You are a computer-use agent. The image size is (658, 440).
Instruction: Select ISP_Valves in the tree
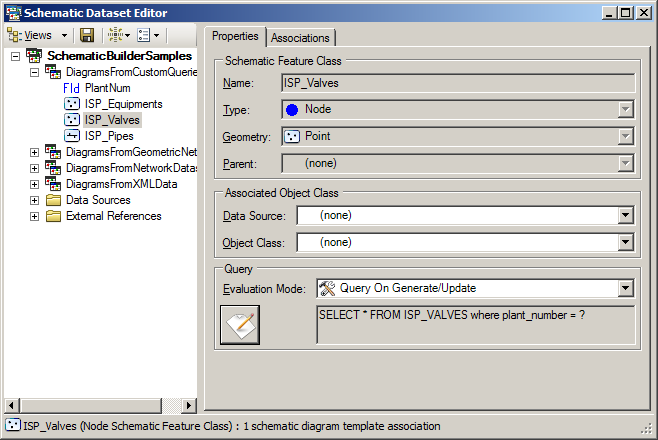112,120
